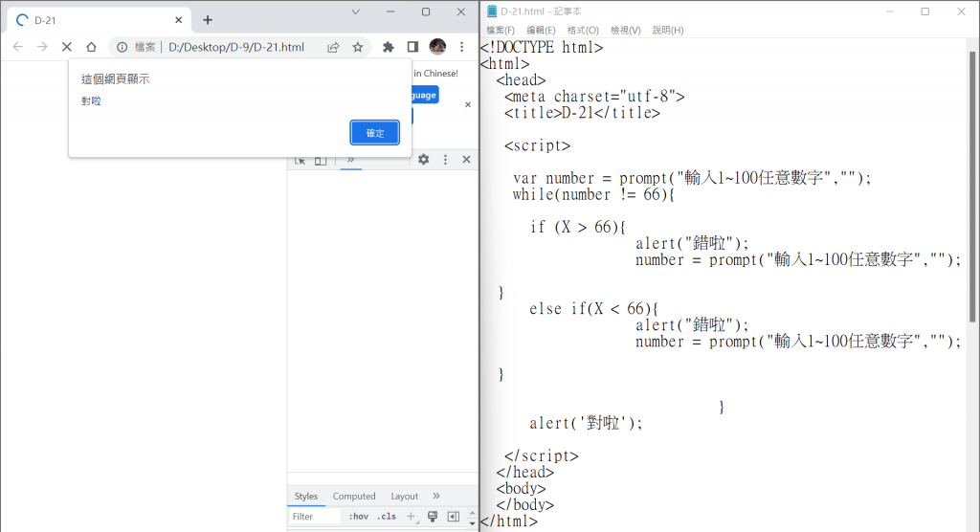Open the Chrome extensions puzzle icon
This screenshot has height=532, width=980.
click(389, 47)
